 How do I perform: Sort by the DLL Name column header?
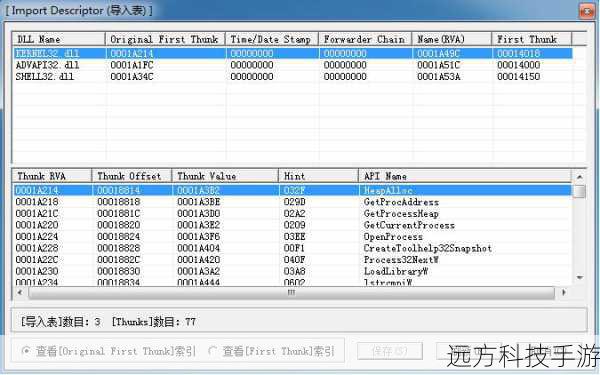coord(59,39)
